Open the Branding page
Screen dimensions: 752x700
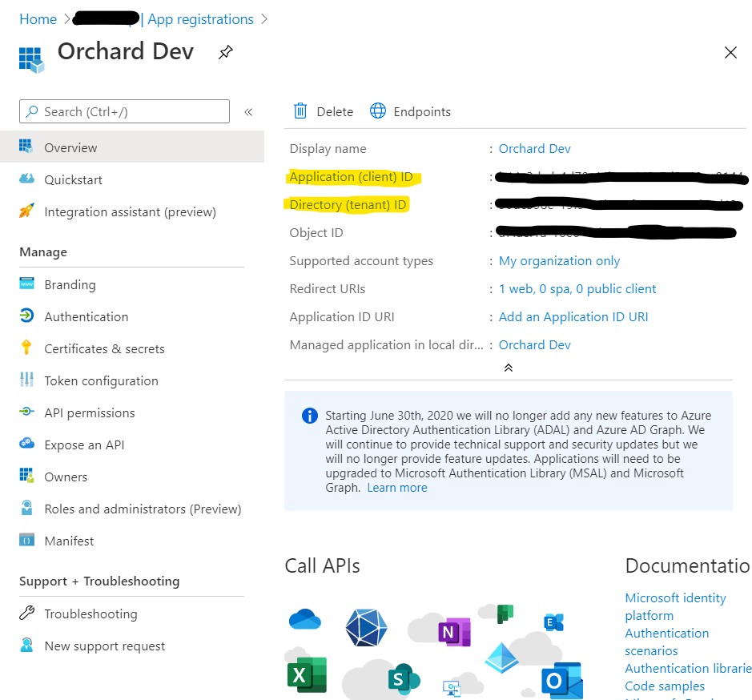pyautogui.click(x=70, y=285)
